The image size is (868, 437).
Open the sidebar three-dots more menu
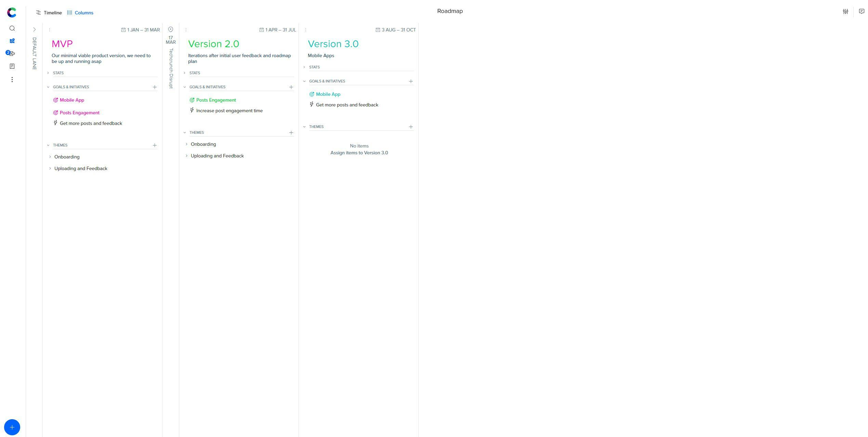pyautogui.click(x=12, y=79)
